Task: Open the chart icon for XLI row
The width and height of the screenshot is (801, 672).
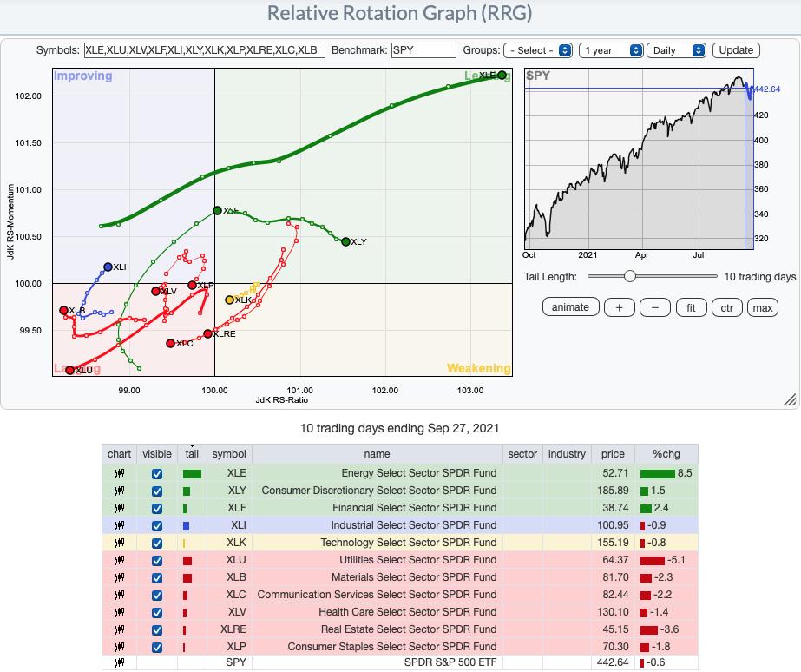Action: [x=119, y=526]
